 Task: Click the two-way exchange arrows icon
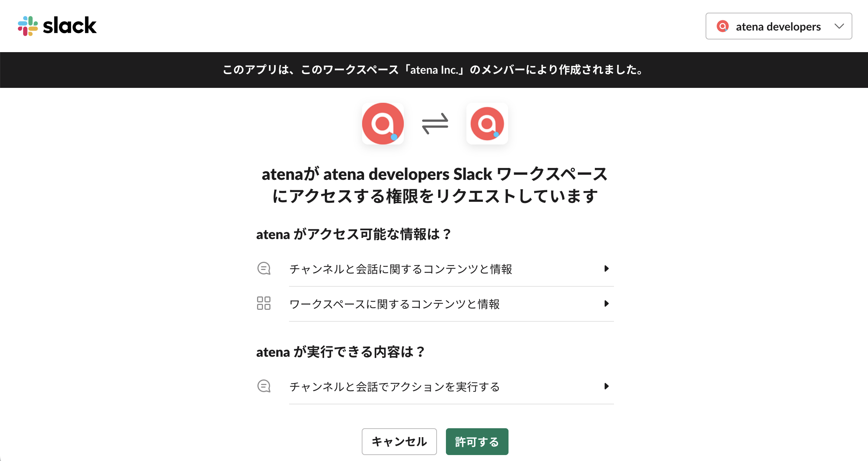coord(435,124)
